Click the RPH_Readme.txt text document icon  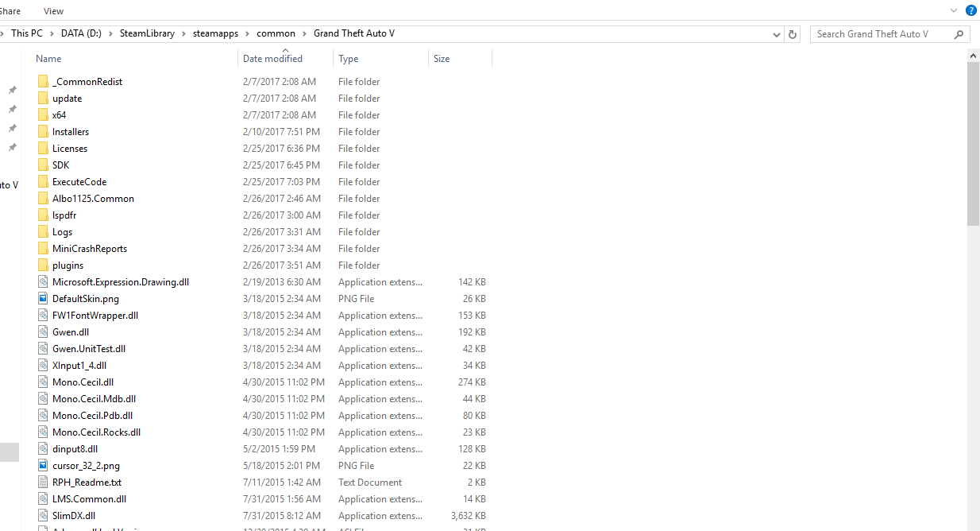(x=43, y=482)
